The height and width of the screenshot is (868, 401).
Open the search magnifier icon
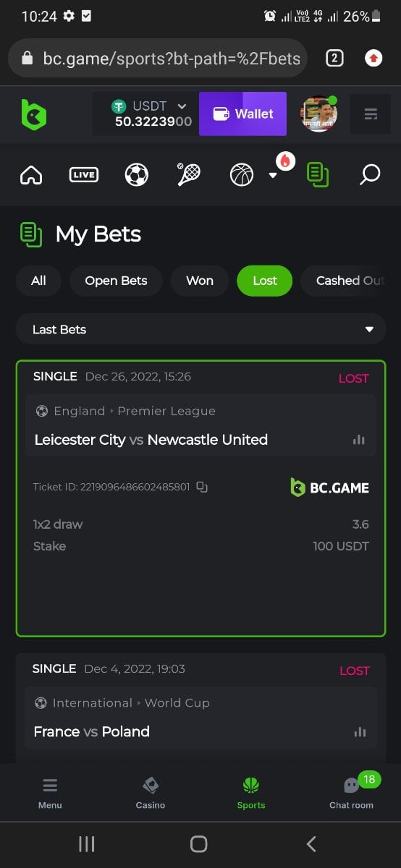pyautogui.click(x=370, y=174)
